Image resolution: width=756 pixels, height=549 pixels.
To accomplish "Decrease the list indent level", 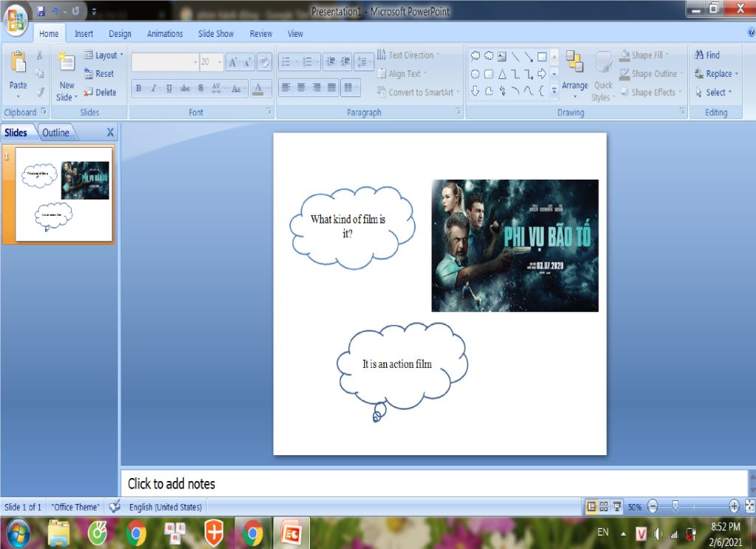I will (331, 62).
